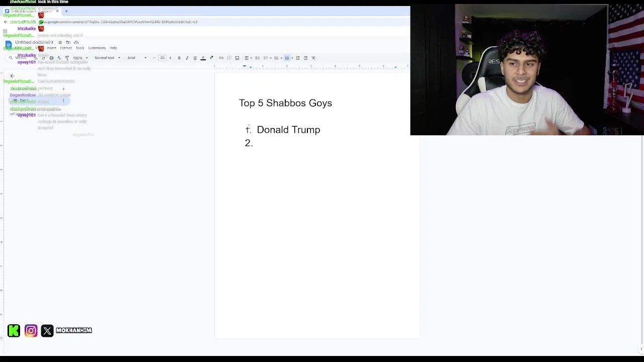644x362 pixels.
Task: Click the Insert link icon
Action: tap(221, 58)
